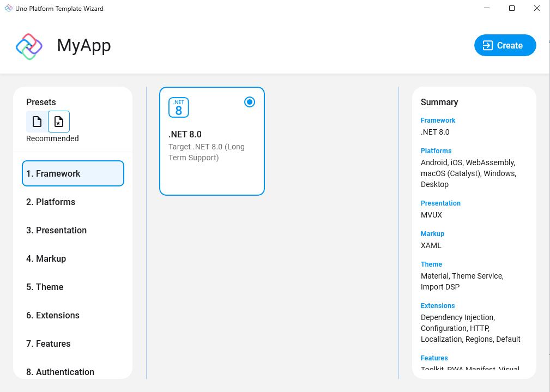The width and height of the screenshot is (550, 392).
Task: Open the 7. Features step
Action: (x=73, y=343)
